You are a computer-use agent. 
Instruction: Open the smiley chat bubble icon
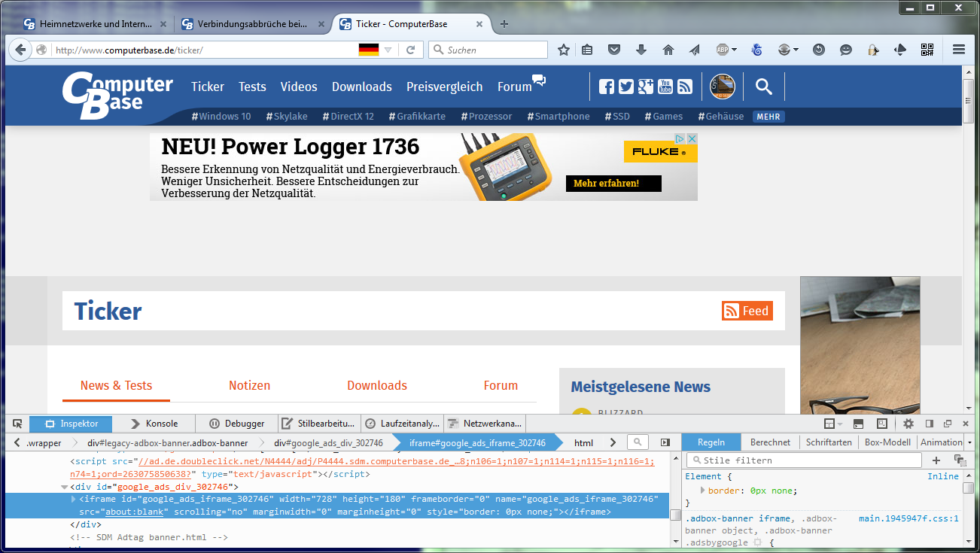pos(846,50)
